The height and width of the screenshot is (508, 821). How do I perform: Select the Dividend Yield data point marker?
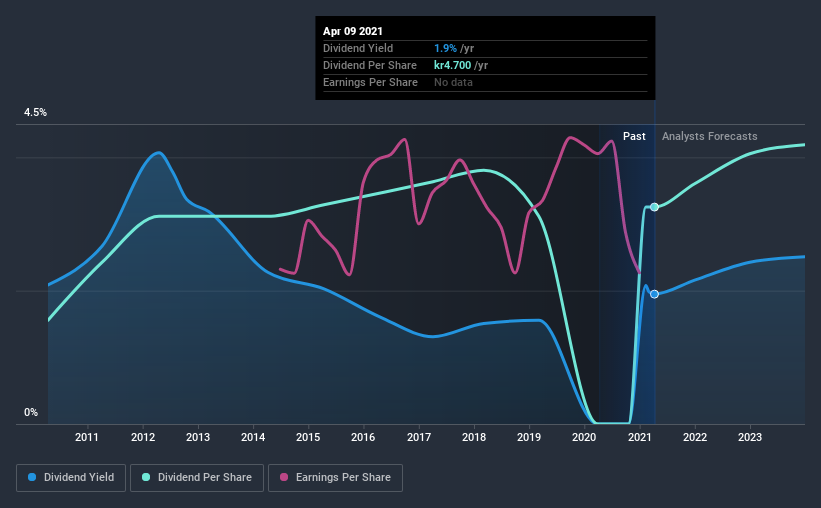pos(654,294)
